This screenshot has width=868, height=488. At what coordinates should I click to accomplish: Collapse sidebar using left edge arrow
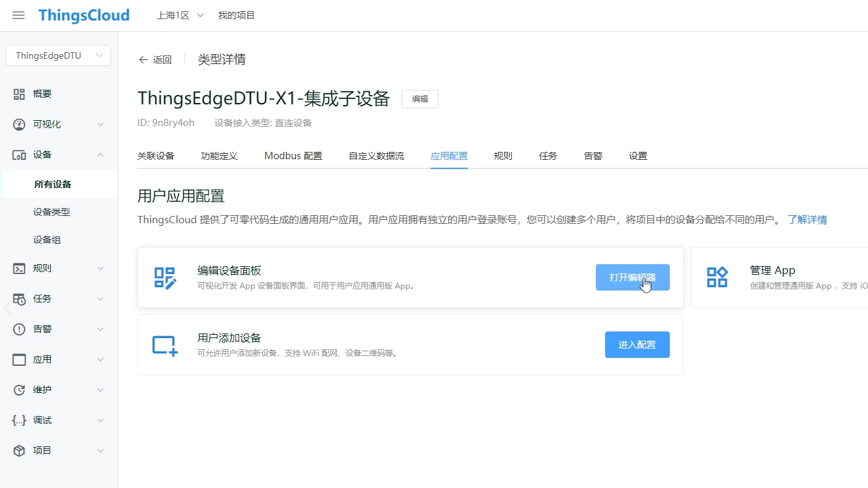point(8,308)
